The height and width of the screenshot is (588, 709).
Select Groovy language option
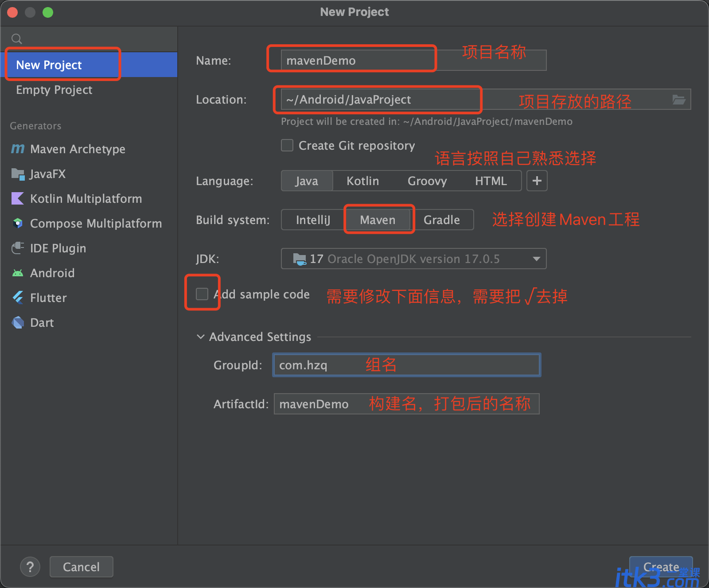427,181
